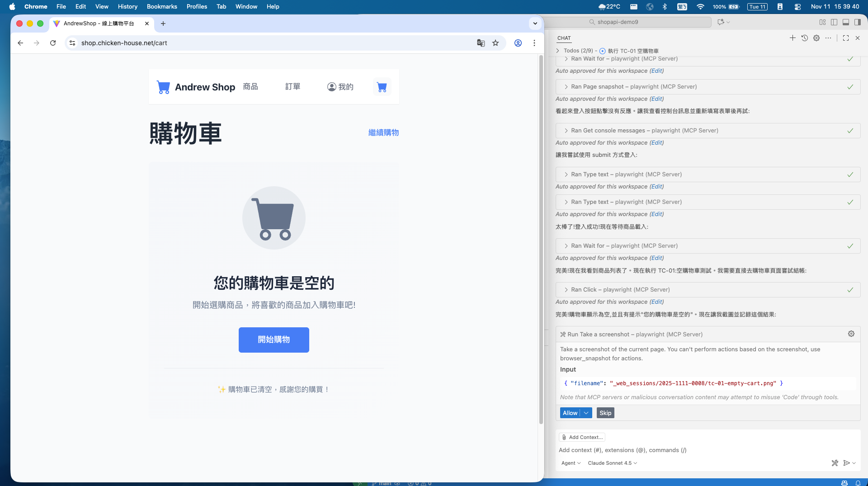The image size is (868, 486).
Task: Toggle the VS Code bottom panel layout
Action: pos(846,22)
